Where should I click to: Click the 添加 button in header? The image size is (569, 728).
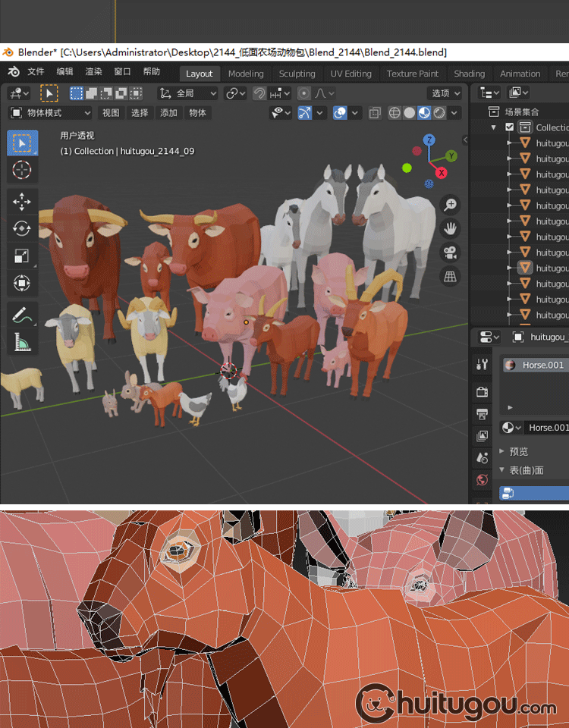(x=168, y=113)
